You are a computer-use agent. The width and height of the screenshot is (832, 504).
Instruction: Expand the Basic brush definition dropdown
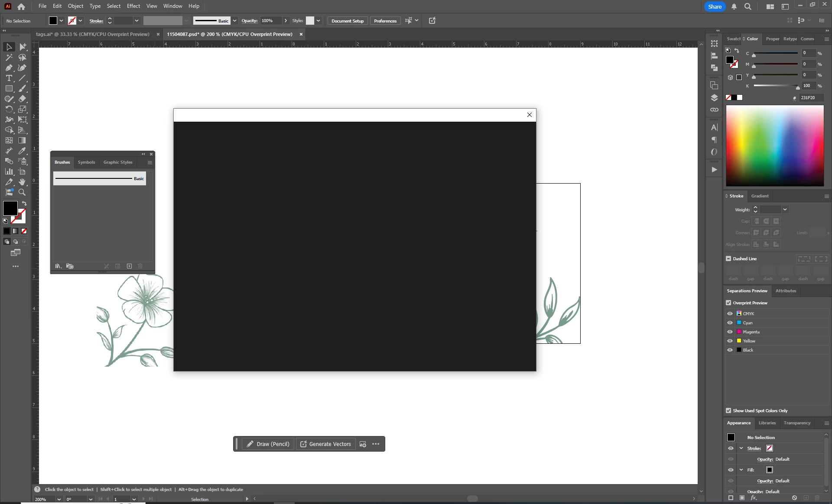(x=234, y=21)
